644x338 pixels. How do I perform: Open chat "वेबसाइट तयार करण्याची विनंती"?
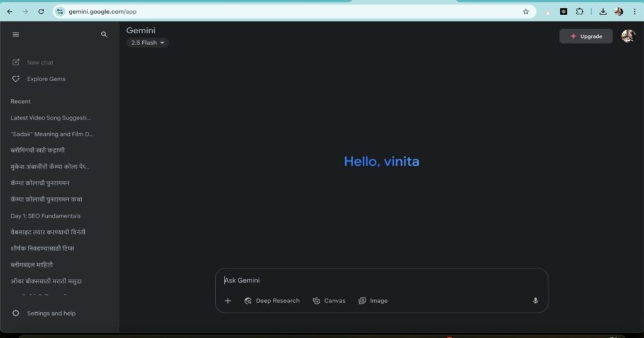pos(48,232)
